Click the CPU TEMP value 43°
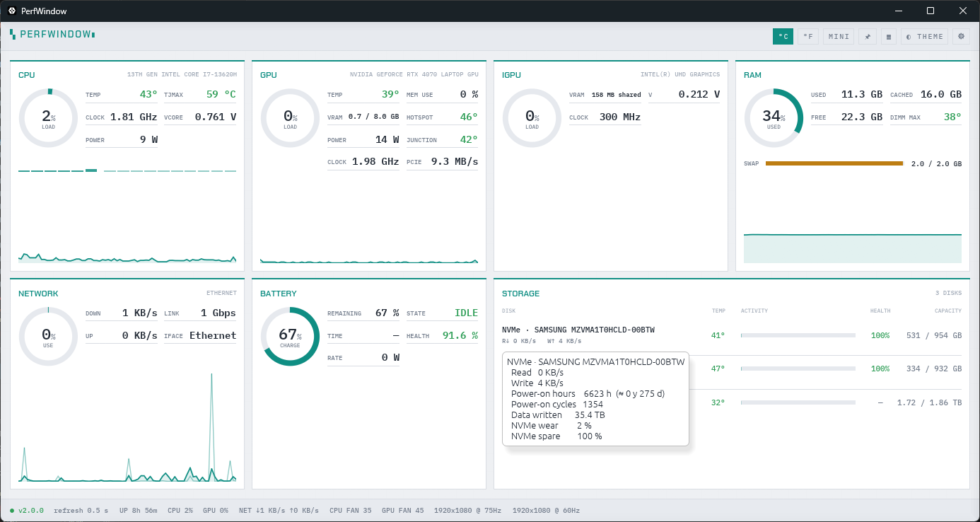Image resolution: width=980 pixels, height=522 pixels. tap(148, 94)
